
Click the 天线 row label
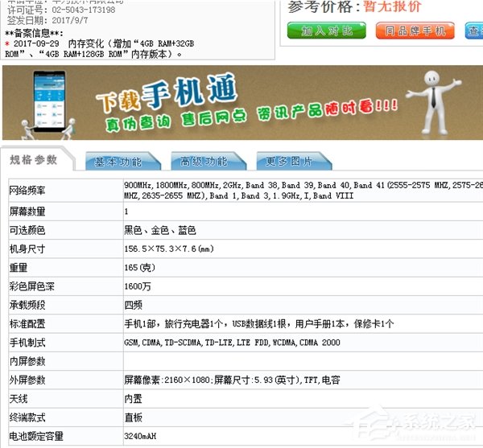point(19,399)
